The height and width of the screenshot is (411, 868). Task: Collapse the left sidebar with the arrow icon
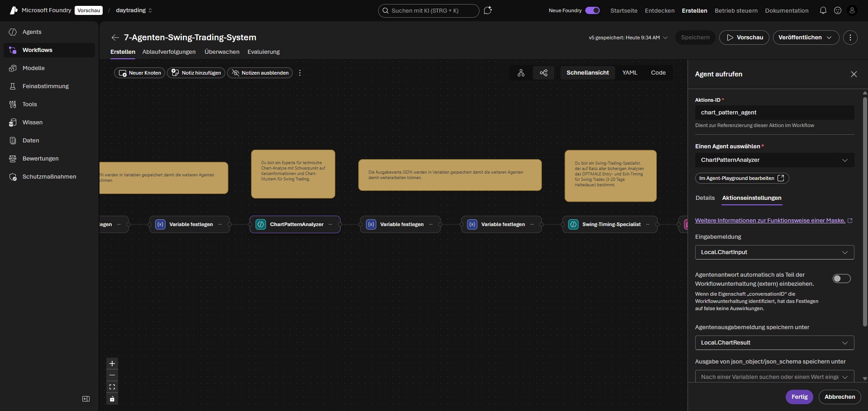pos(85,399)
